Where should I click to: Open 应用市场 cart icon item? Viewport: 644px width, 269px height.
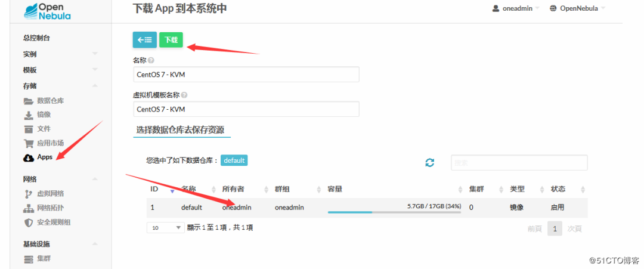[x=29, y=143]
